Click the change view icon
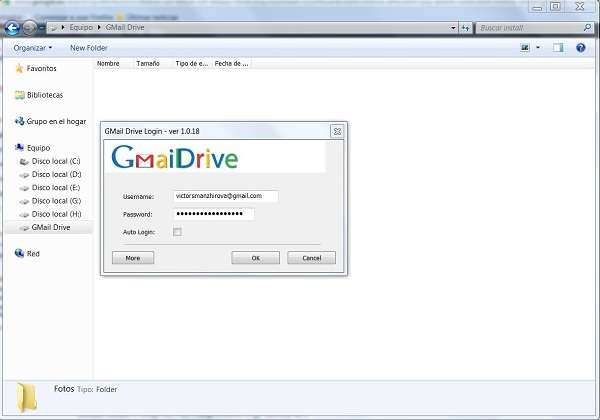The image size is (600, 420). [x=525, y=48]
